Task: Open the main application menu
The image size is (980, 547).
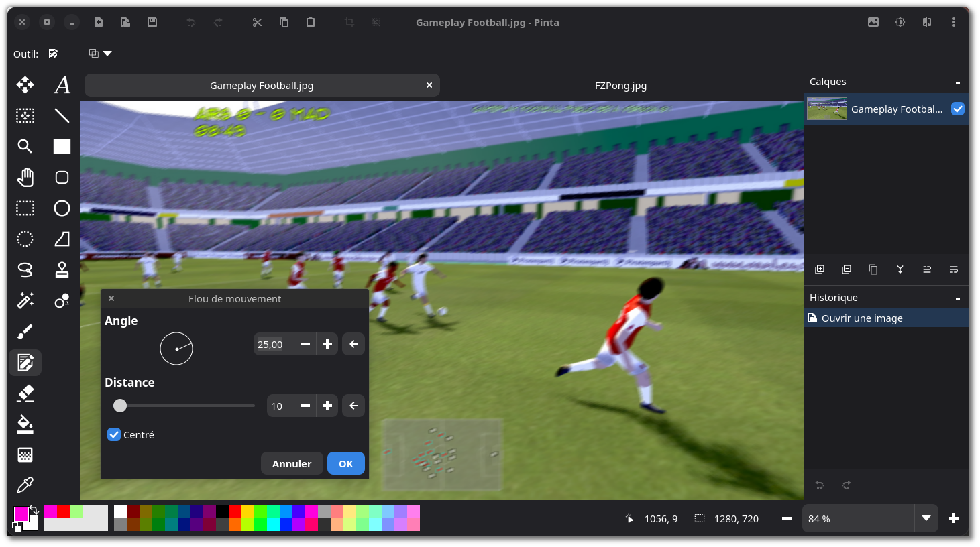Action: click(953, 22)
